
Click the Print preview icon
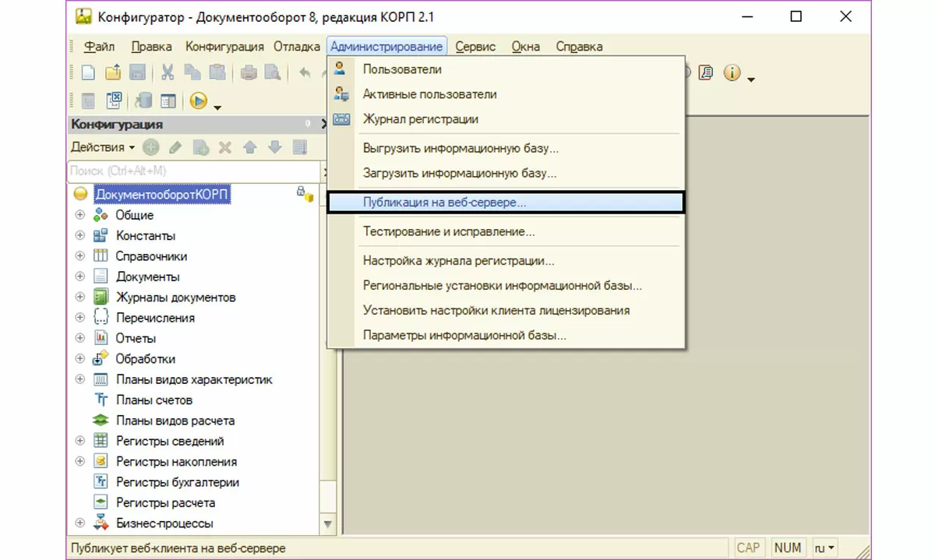click(272, 72)
